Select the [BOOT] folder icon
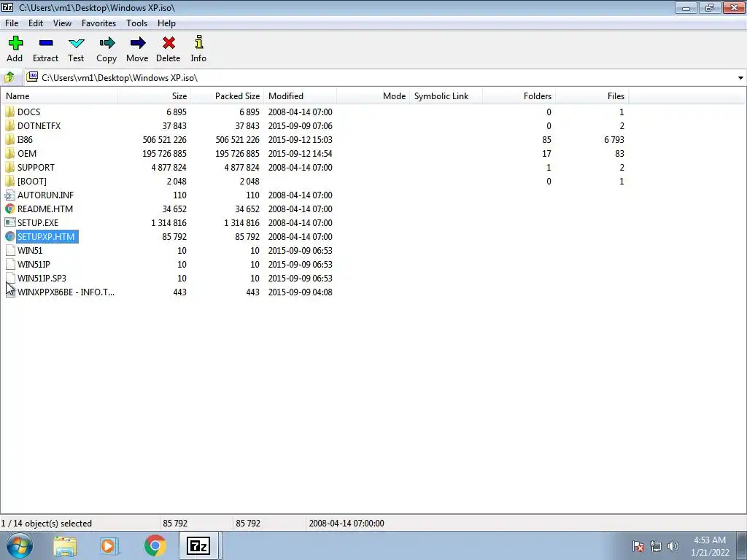This screenshot has width=747, height=560. click(10, 181)
